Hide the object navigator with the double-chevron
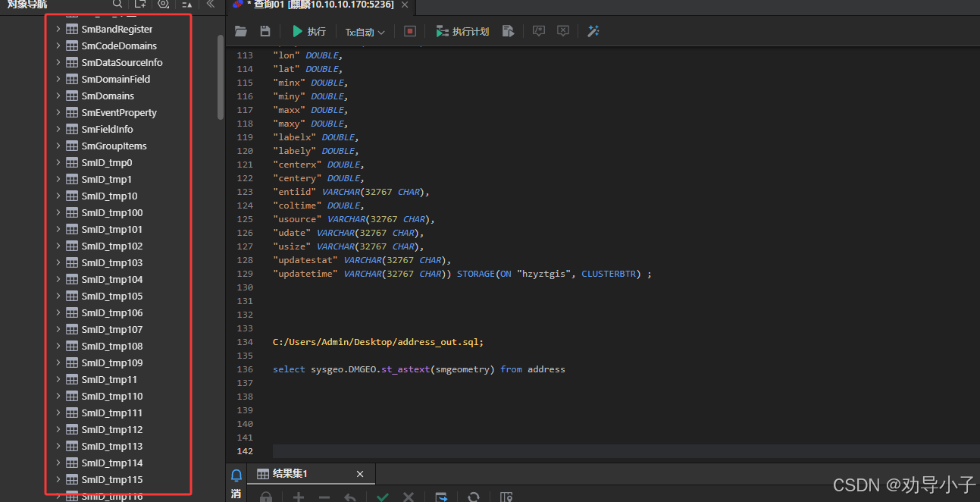The height and width of the screenshot is (502, 980). (211, 4)
